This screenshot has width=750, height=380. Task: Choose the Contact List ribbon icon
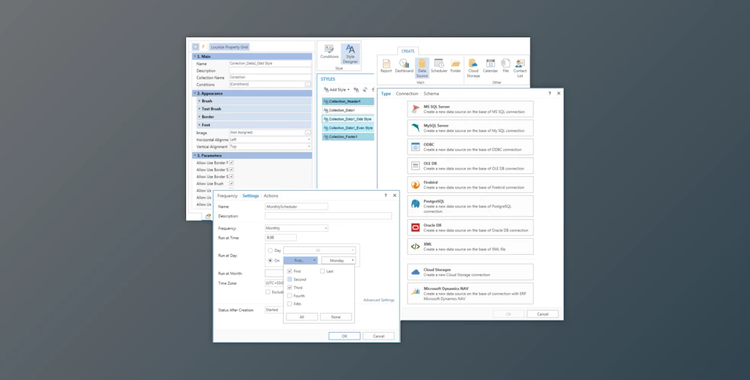[520, 68]
